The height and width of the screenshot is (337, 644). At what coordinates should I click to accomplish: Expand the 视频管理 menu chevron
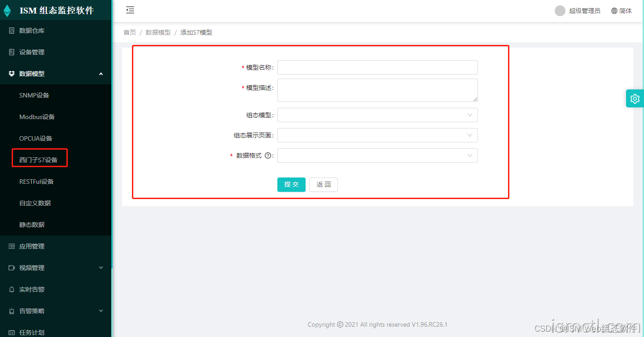[101, 268]
